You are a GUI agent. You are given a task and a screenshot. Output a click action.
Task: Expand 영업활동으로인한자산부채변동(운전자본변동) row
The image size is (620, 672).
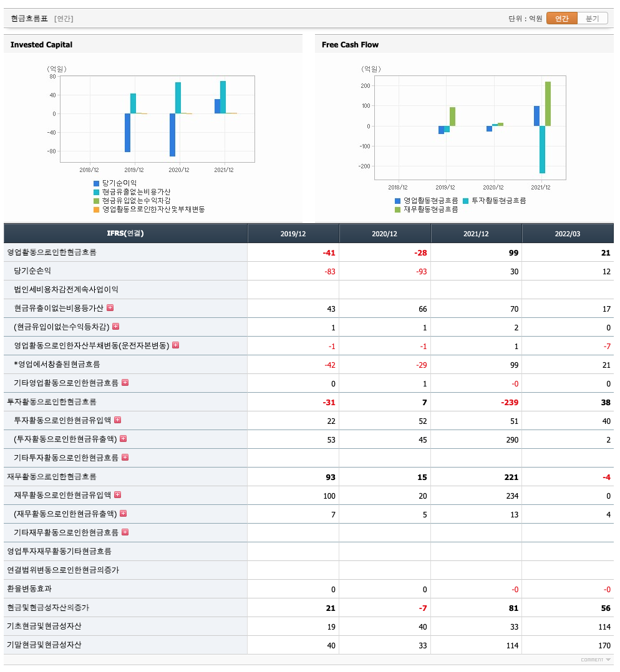pos(175,345)
